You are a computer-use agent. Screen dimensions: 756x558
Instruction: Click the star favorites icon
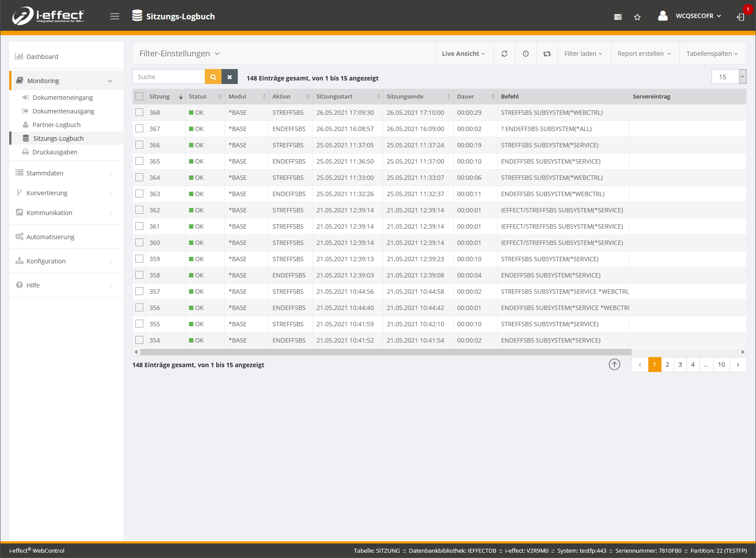point(637,17)
